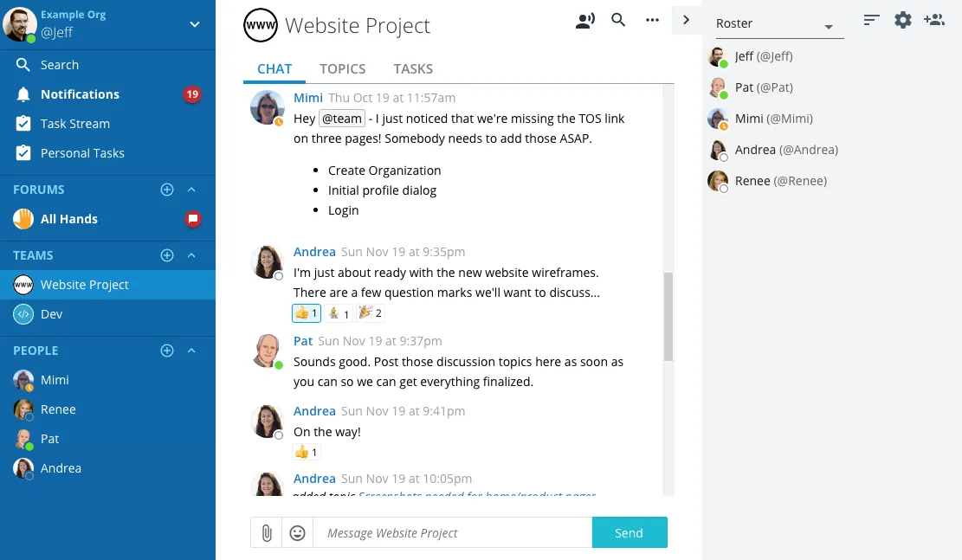The image size is (962, 560).
Task: Click the Send button
Action: [x=629, y=532]
